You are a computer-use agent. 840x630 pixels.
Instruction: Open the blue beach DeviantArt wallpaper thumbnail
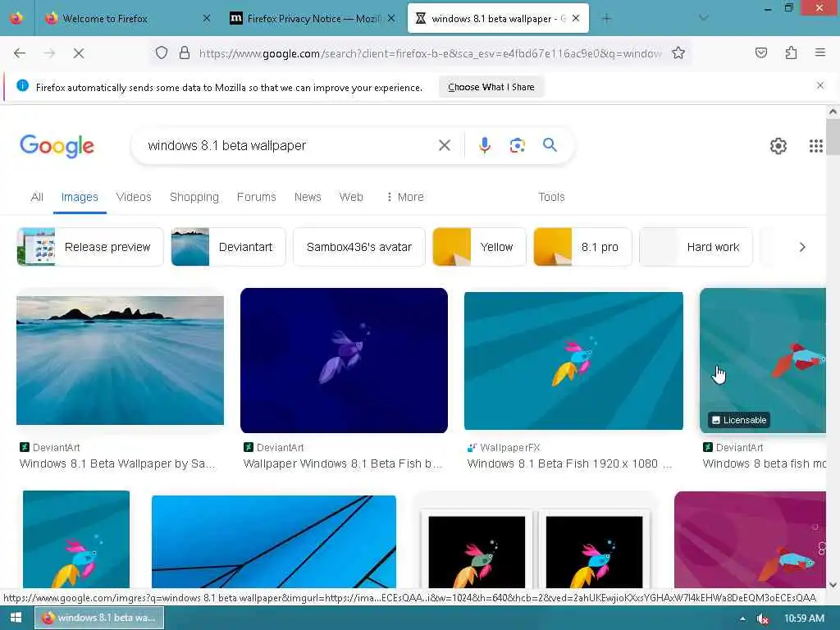click(120, 360)
